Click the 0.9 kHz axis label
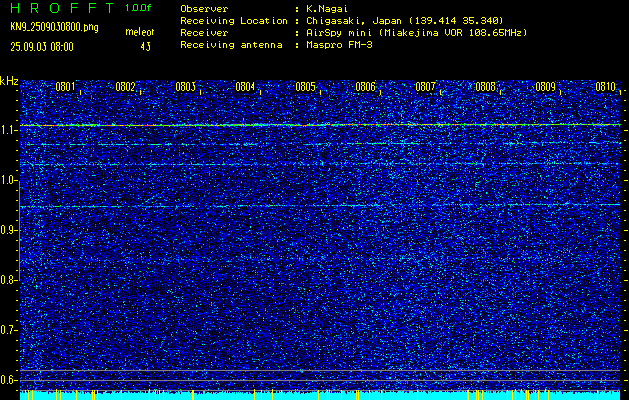Viewport: 629px width, 400px height. point(8,230)
